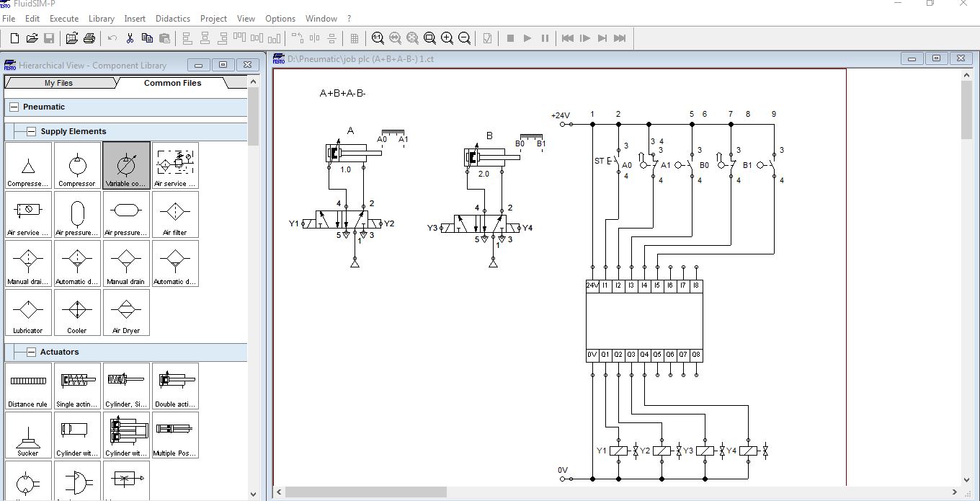Viewport: 980px width, 501px height.
Task: Select the Compressor component in library
Action: click(x=77, y=166)
